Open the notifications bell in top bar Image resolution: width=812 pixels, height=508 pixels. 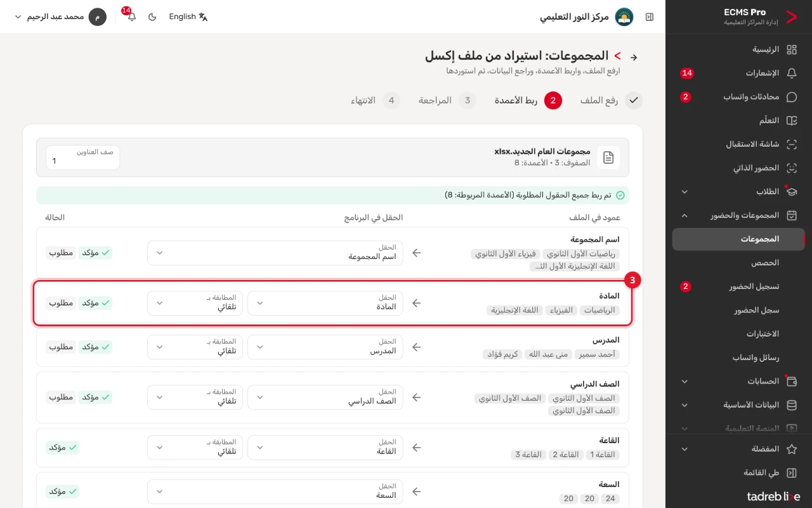[x=131, y=17]
